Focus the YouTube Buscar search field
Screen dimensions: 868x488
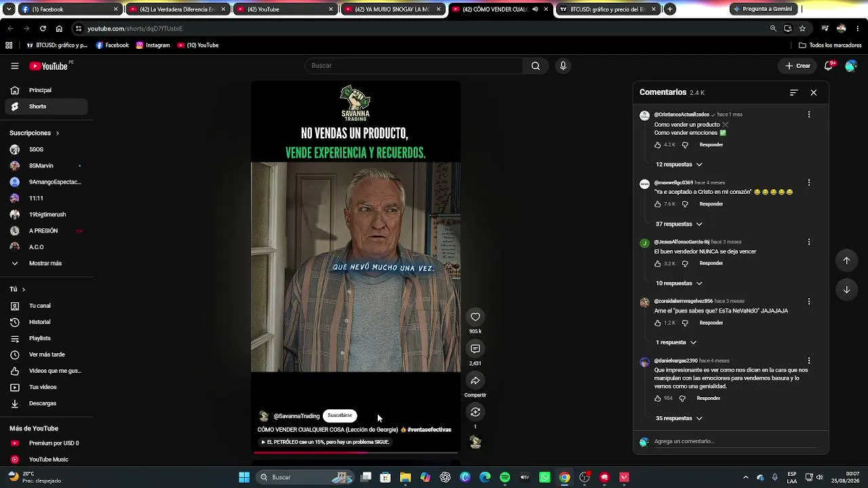click(x=414, y=66)
